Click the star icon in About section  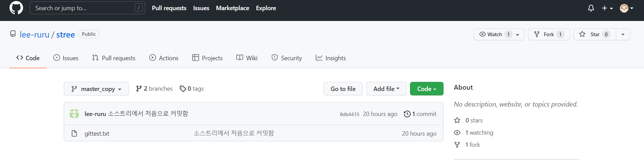(x=457, y=120)
